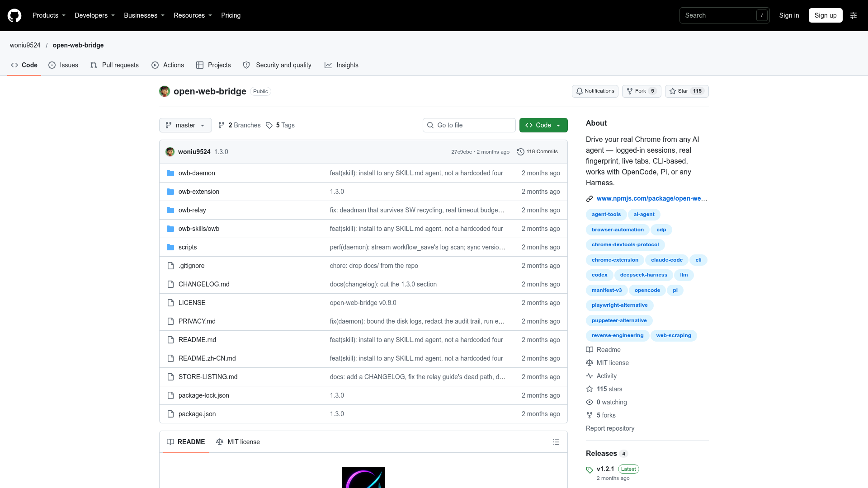This screenshot has width=868, height=488.
Task: Star this repository
Action: point(687,91)
